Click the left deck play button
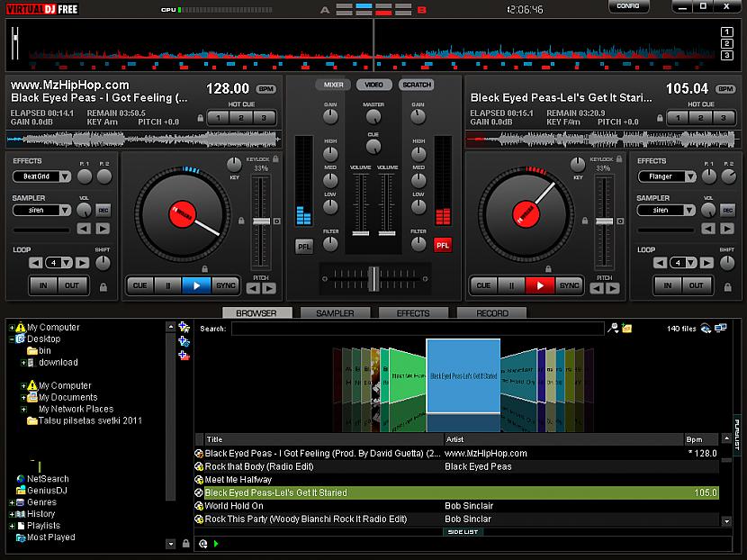 [196, 285]
